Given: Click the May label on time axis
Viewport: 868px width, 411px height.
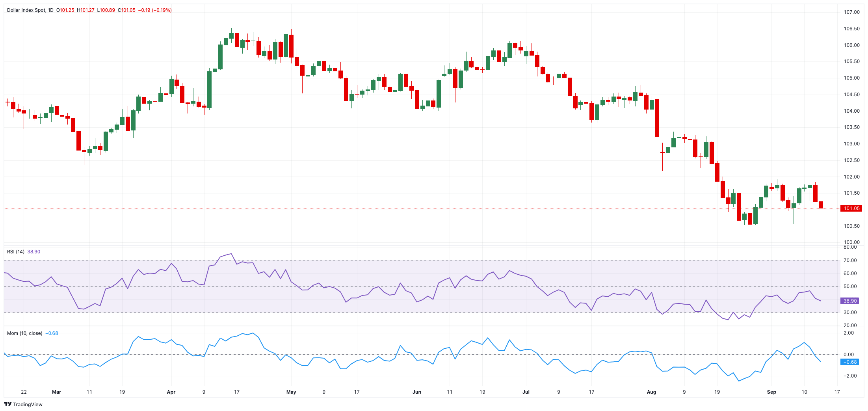Looking at the screenshot, I should click(291, 392).
